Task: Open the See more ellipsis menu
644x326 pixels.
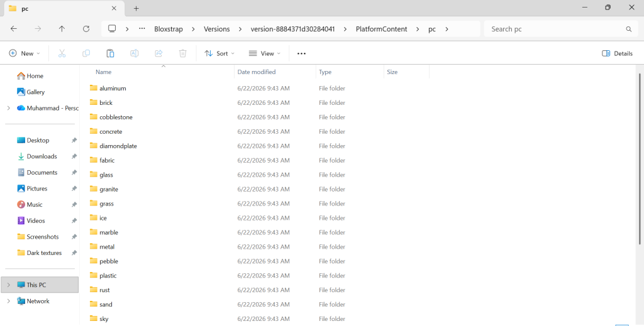Action: tap(301, 53)
